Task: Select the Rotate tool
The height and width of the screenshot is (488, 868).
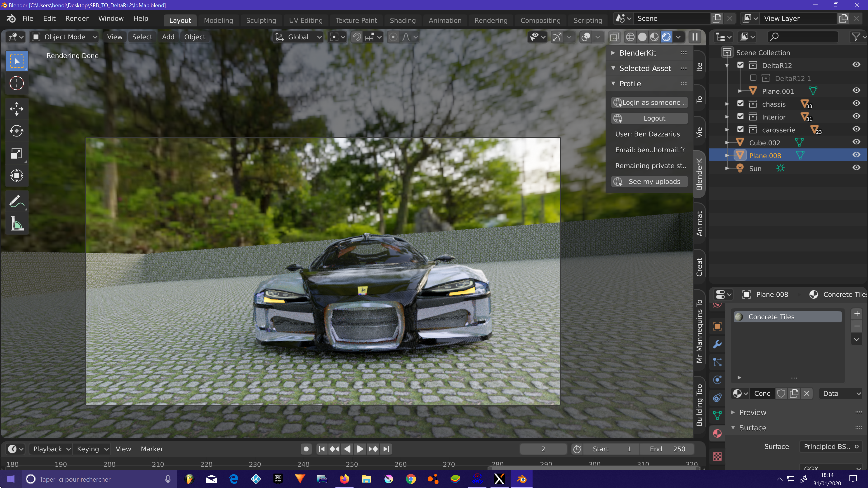Action: click(x=17, y=131)
